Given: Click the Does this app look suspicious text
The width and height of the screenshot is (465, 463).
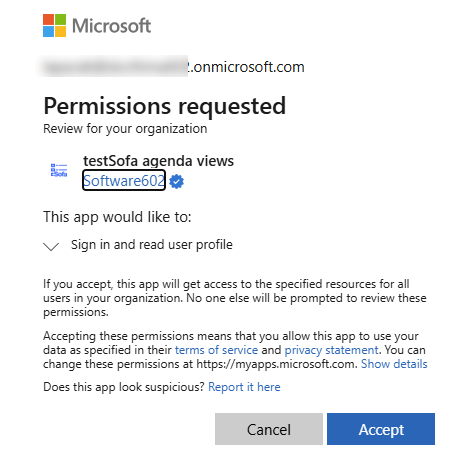Looking at the screenshot, I should (124, 387).
